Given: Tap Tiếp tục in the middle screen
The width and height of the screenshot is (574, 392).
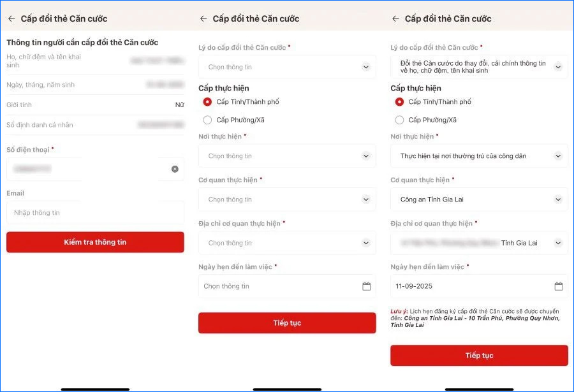Looking at the screenshot, I should click(x=287, y=323).
